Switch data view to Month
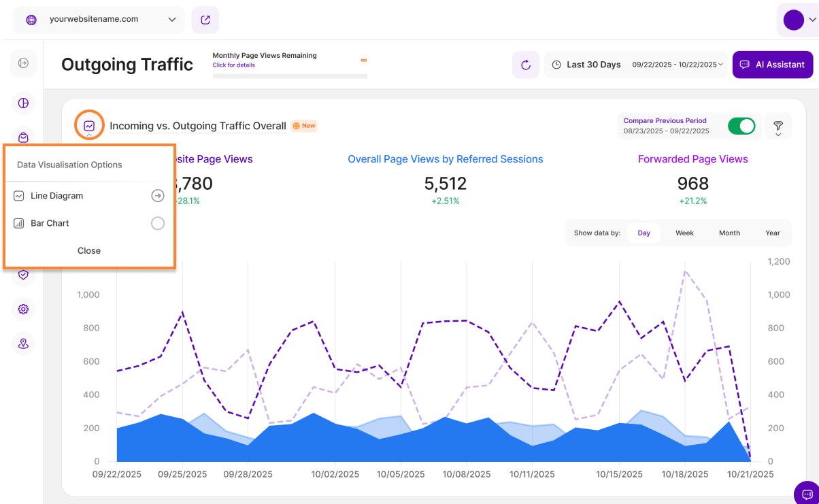Screen dimensions: 819x504 click(x=729, y=233)
